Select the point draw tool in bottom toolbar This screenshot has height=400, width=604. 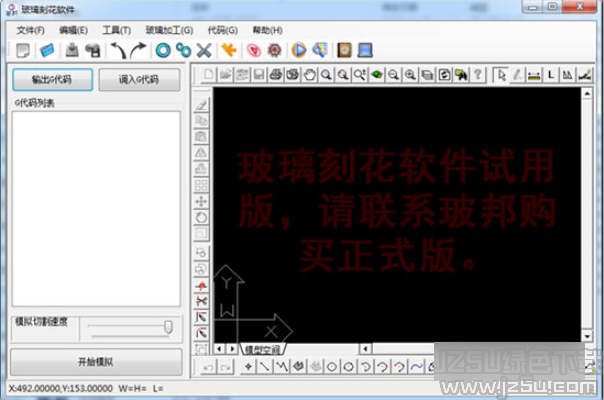click(x=248, y=366)
